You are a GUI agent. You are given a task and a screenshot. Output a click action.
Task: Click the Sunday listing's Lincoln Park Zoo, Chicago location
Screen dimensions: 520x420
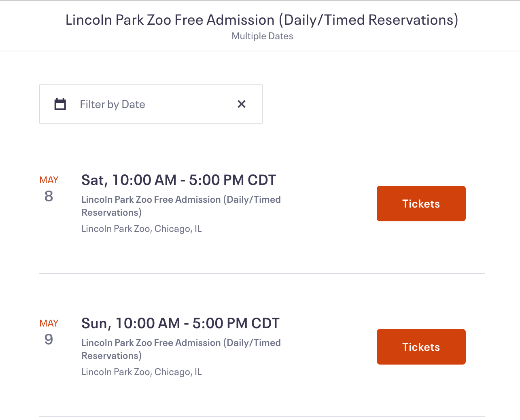point(141,372)
